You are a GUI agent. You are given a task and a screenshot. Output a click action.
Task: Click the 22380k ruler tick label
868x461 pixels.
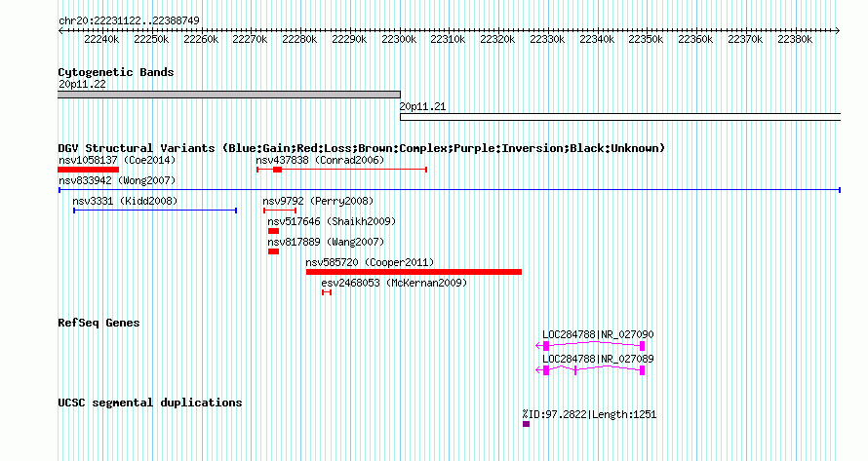[x=796, y=39]
